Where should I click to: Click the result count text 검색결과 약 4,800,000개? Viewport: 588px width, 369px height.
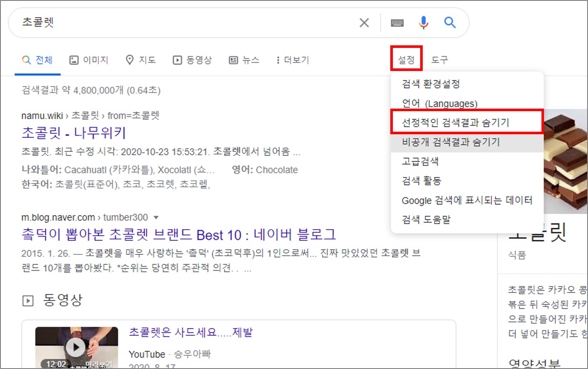pyautogui.click(x=91, y=91)
